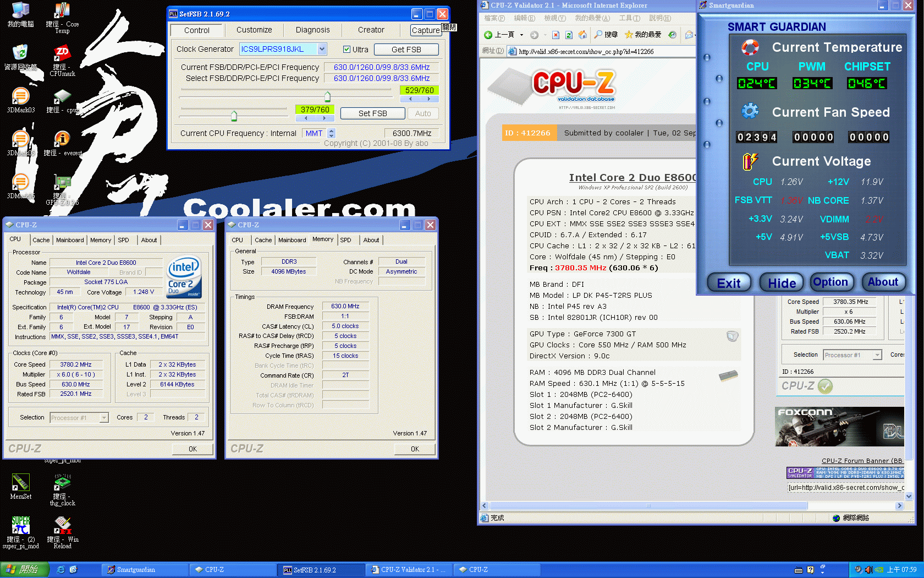Click Hide in Smartguardian

point(782,283)
